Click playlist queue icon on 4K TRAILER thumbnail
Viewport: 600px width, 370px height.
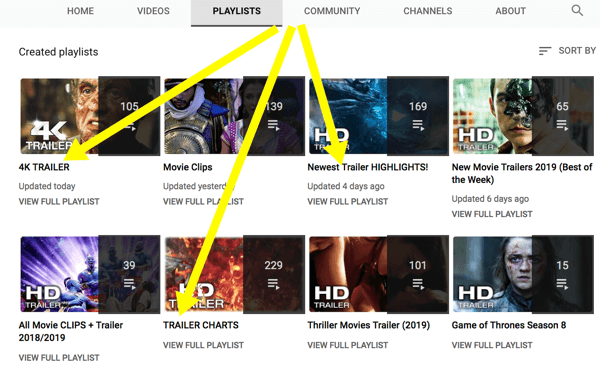(129, 126)
